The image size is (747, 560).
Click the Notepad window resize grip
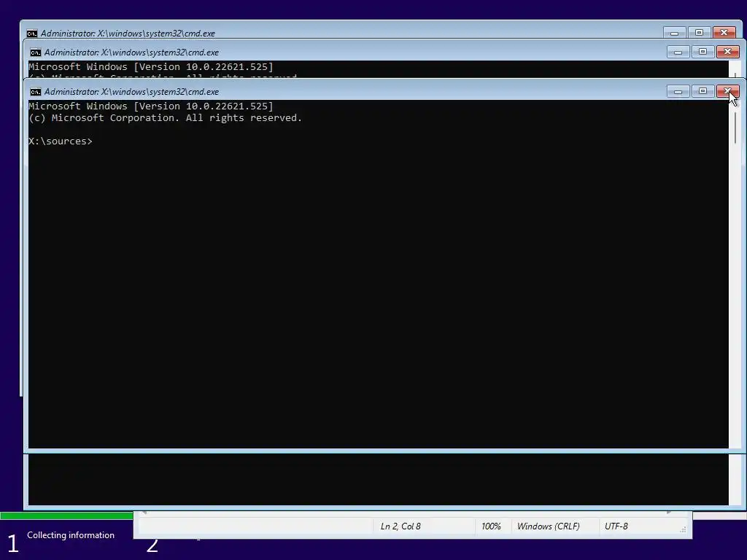point(683,529)
